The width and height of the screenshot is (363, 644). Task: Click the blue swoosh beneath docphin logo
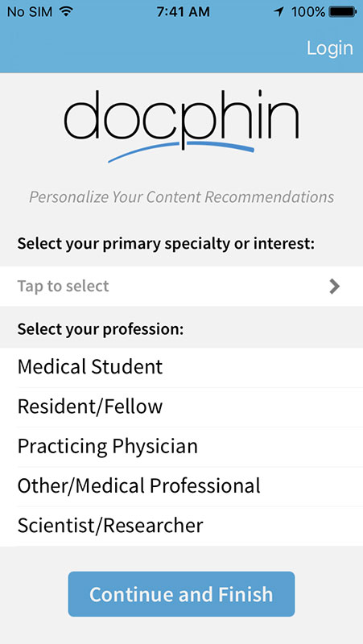tap(181, 151)
